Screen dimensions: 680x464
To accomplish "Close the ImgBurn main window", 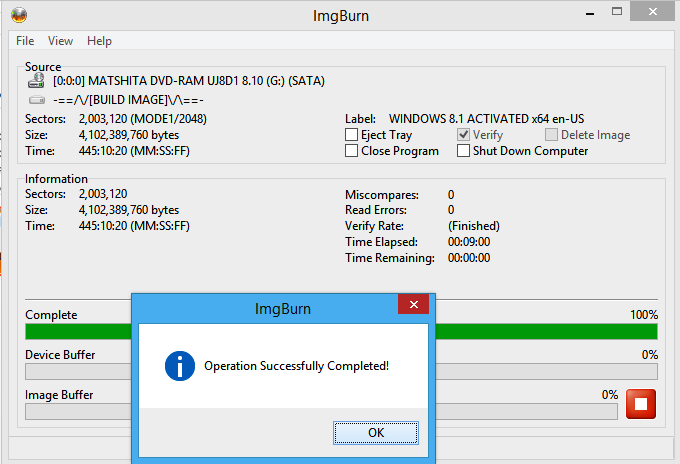I will [x=653, y=12].
